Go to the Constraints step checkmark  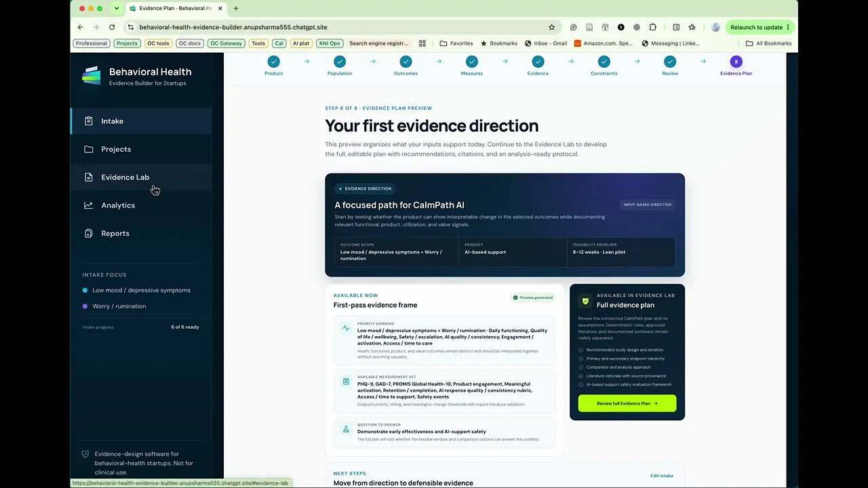(x=604, y=62)
